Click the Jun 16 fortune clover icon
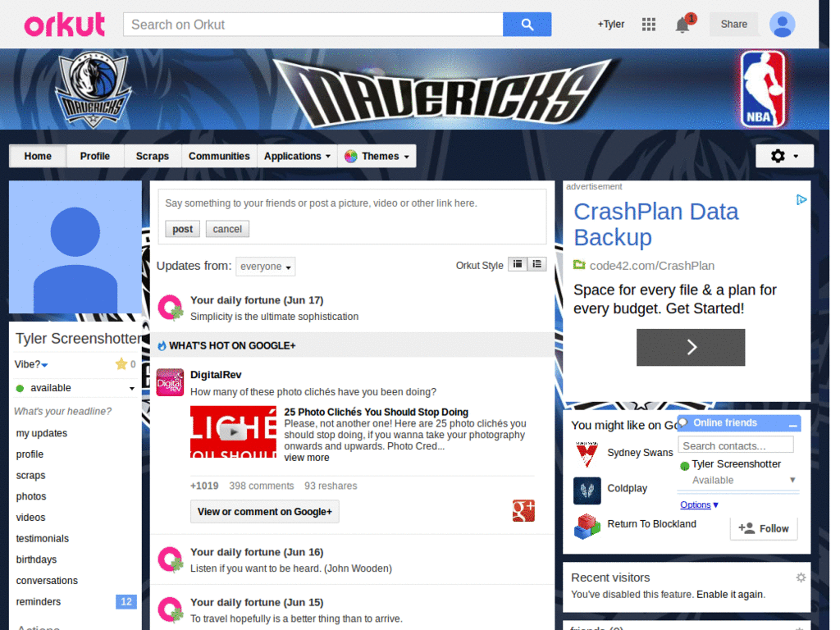This screenshot has width=840, height=630. 171,559
